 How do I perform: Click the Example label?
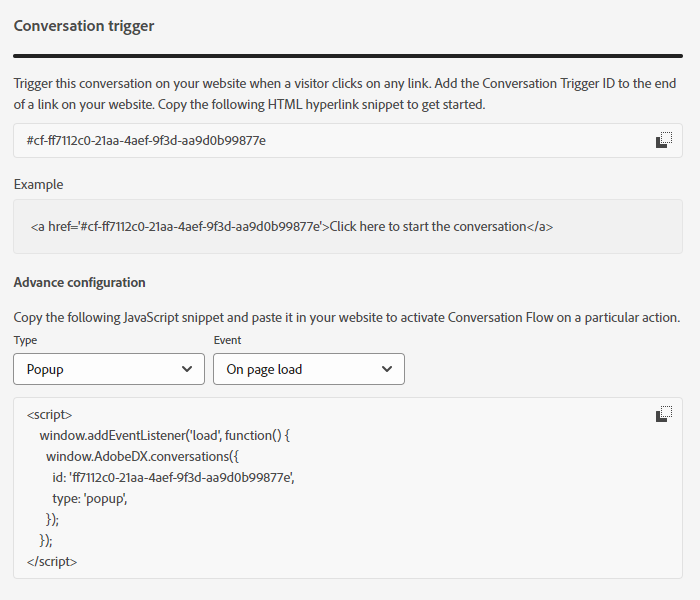point(38,185)
